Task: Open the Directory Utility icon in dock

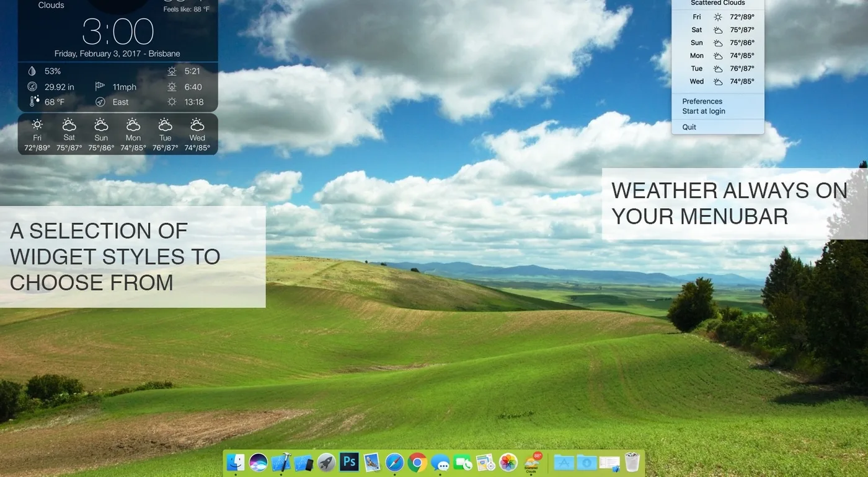Action: pyautogui.click(x=485, y=462)
